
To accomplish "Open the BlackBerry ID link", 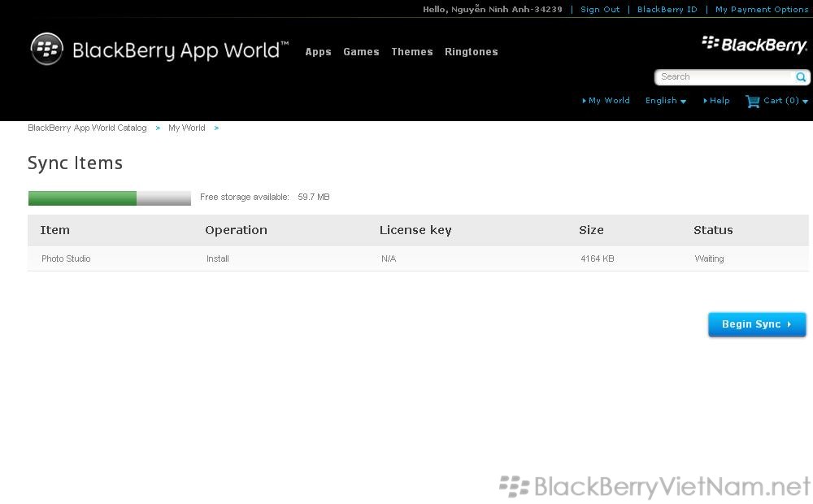I will coord(667,9).
